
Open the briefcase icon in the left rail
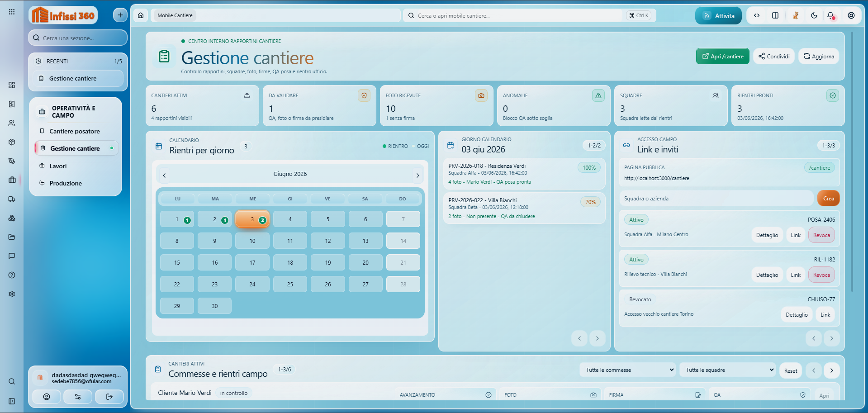tap(12, 180)
